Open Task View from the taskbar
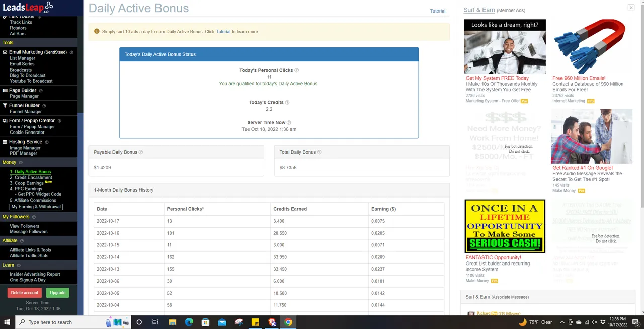The height and width of the screenshot is (329, 644). pyautogui.click(x=155, y=322)
